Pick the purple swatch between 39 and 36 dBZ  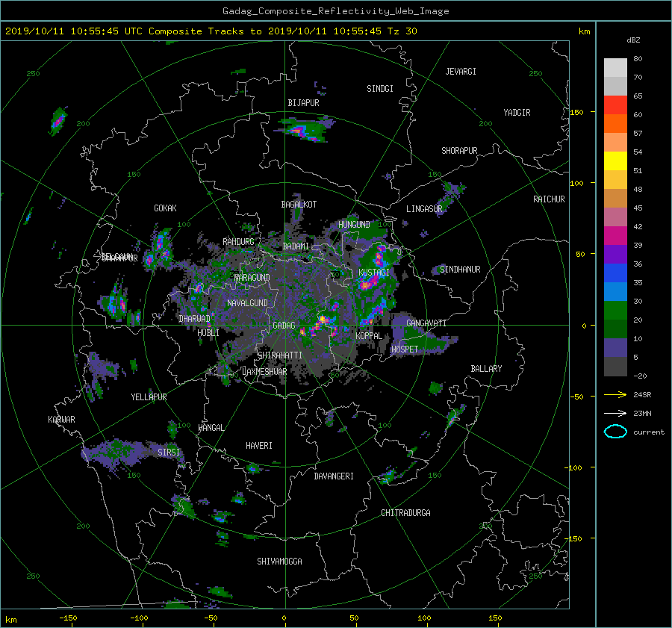(615, 255)
